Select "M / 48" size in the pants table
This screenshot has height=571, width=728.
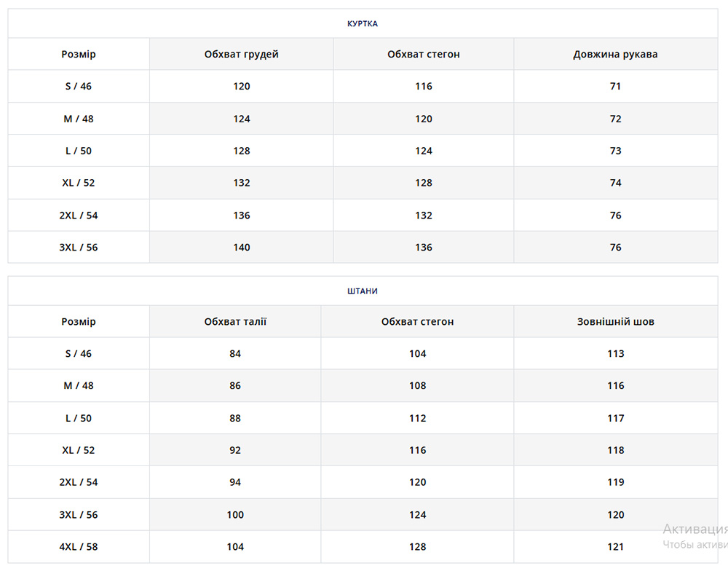click(79, 385)
